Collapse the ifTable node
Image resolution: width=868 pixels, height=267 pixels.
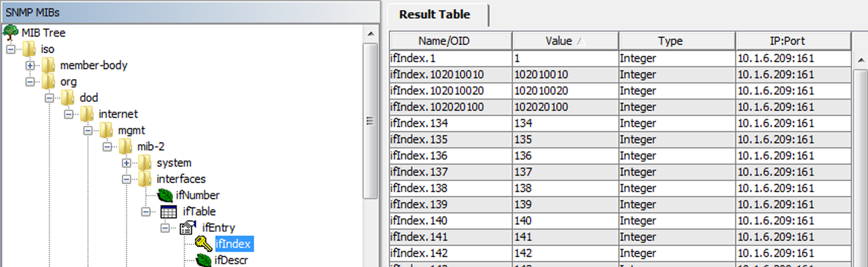(146, 212)
